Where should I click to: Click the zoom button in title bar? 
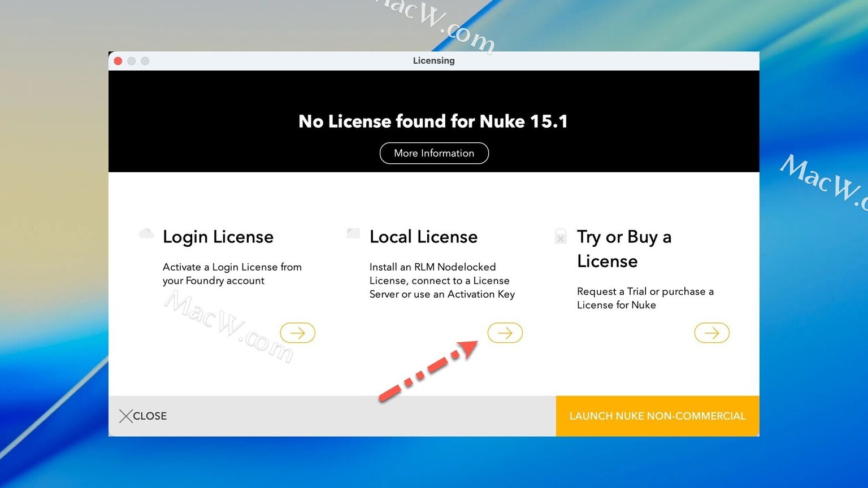[x=145, y=61]
